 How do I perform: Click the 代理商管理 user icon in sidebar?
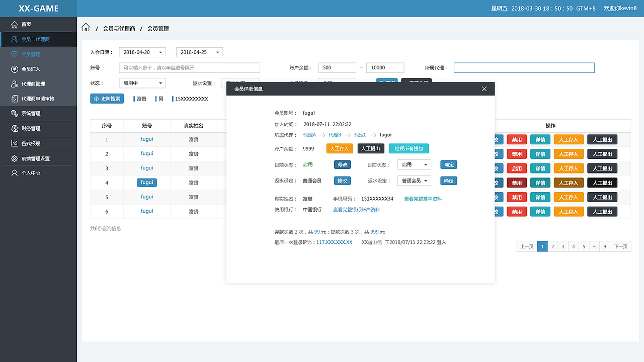[x=15, y=84]
